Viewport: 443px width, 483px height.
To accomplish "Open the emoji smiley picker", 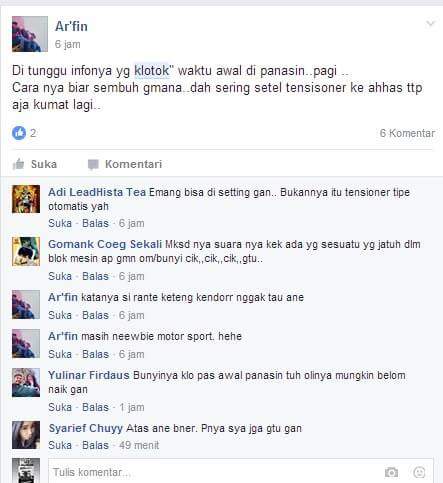I will click(419, 472).
